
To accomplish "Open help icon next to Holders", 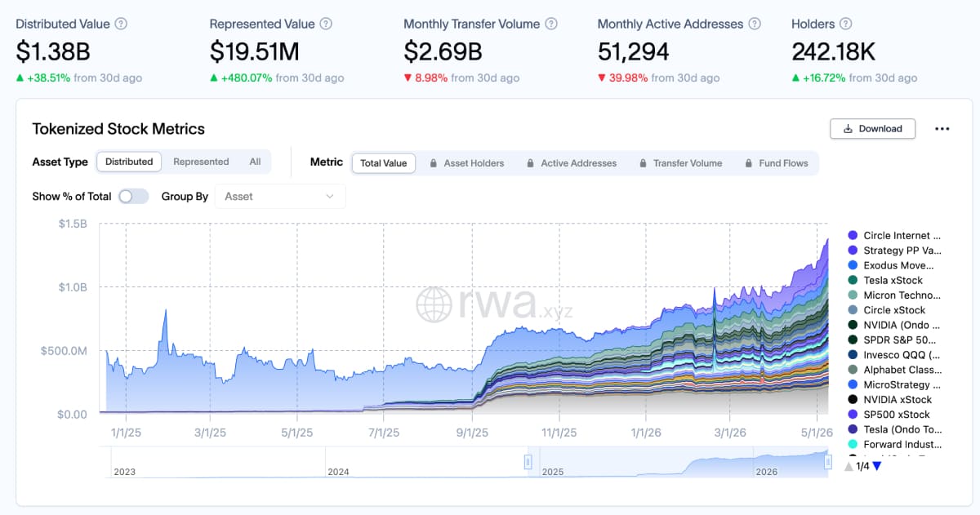I will (x=846, y=24).
